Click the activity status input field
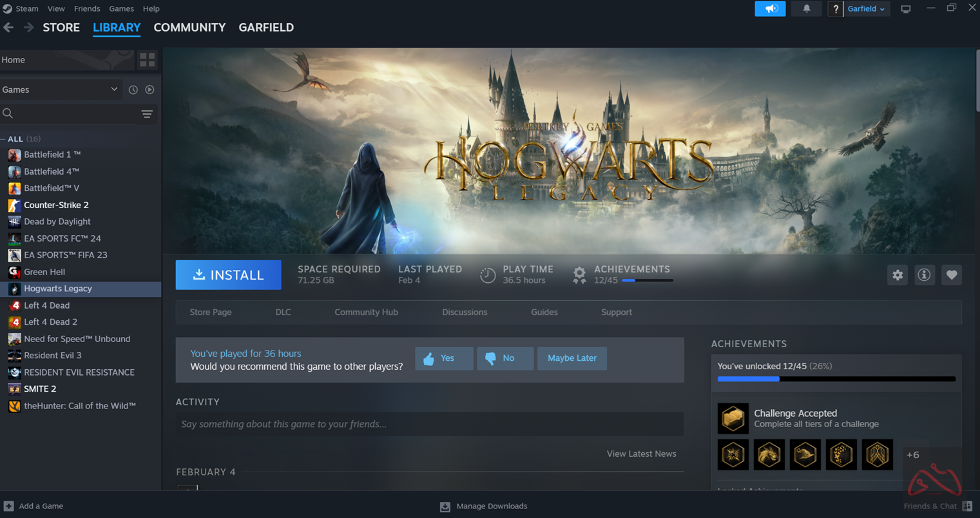Image resolution: width=980 pixels, height=518 pixels. coord(429,425)
